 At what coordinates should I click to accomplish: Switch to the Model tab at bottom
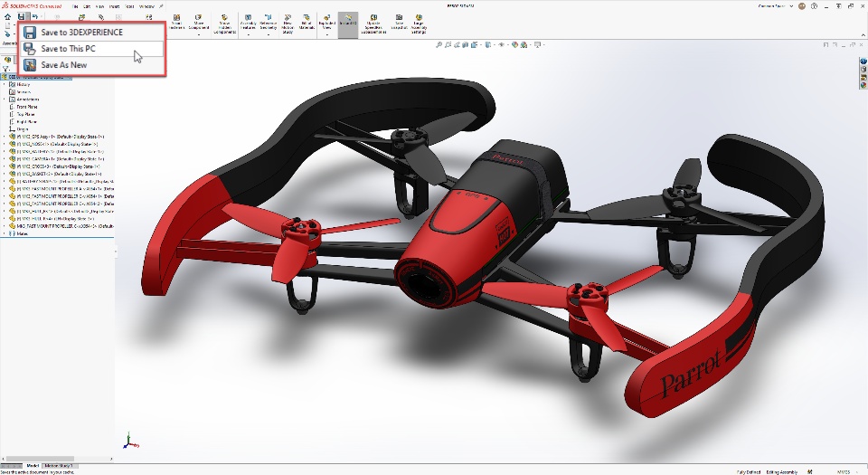[33, 466]
